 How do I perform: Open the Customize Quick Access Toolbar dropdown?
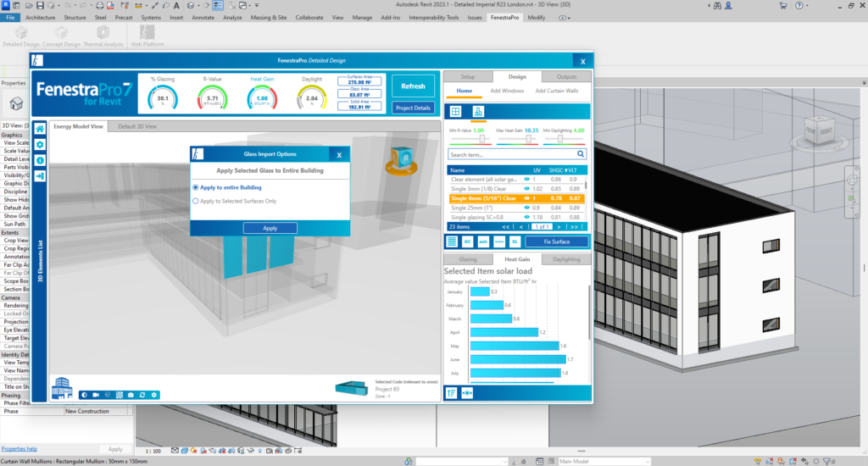point(256,6)
